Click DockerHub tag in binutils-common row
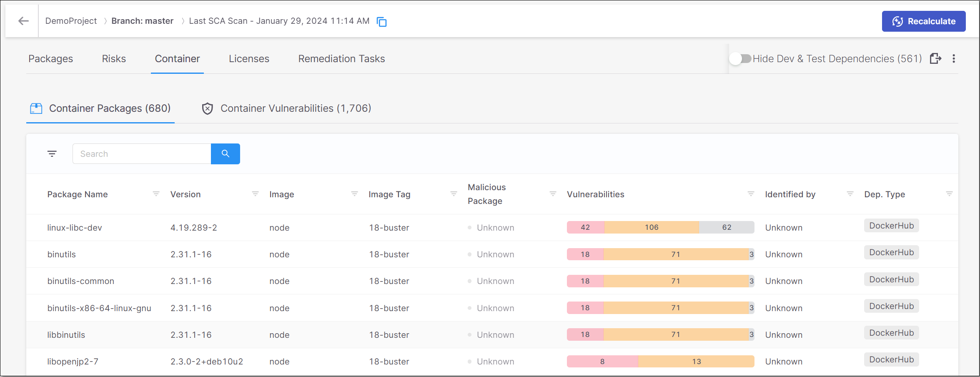 click(x=891, y=279)
